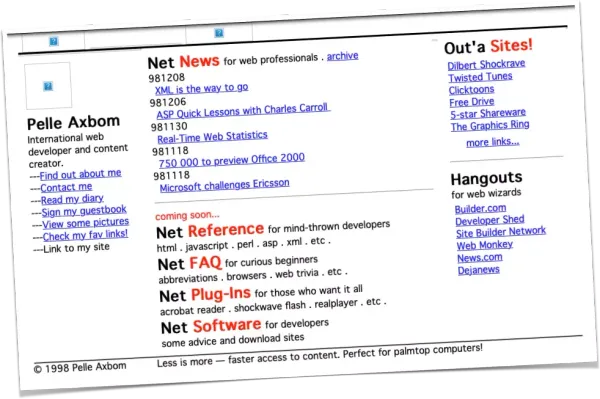The image size is (600, 399).
Task: Open 'ASP Quick Lessons with Charles Carroll'
Action: coord(243,111)
